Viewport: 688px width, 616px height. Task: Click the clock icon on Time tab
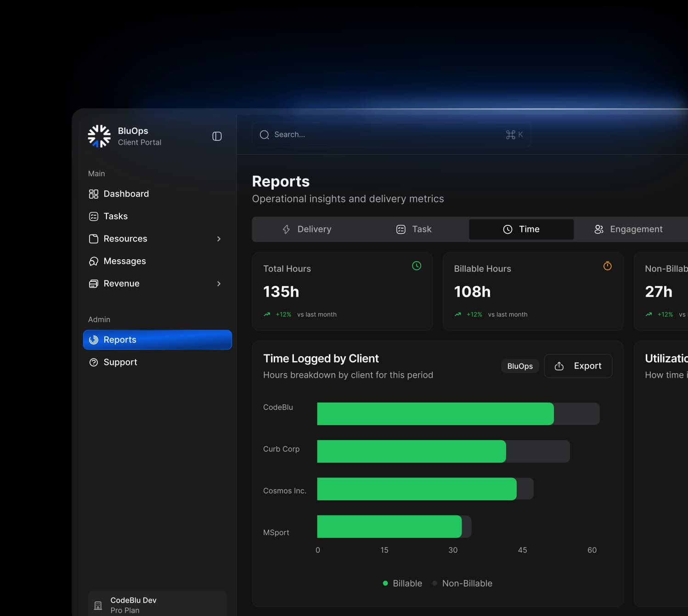(508, 229)
